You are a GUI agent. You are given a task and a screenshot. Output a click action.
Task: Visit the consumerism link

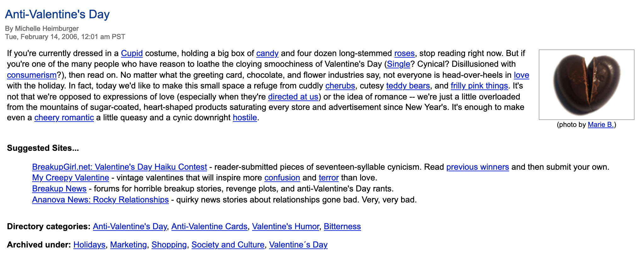(x=32, y=75)
